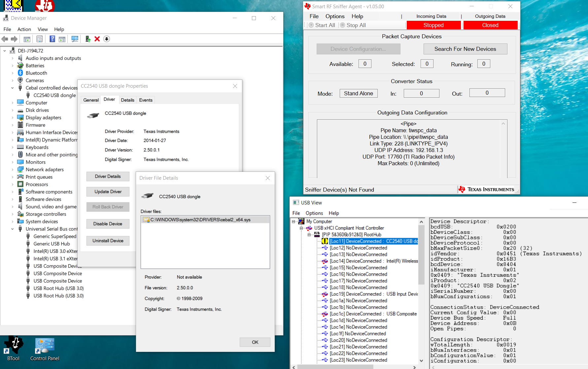Click the Uninstall Device button

coord(108,241)
